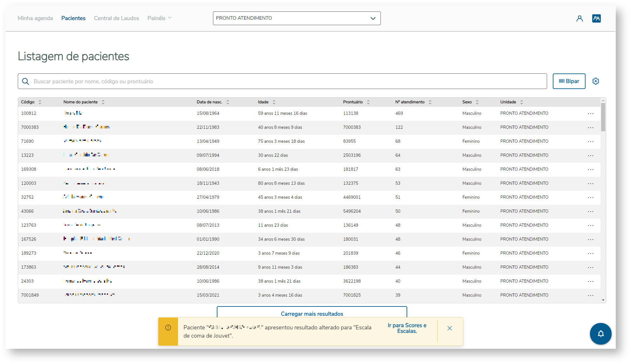Click the notification bell button
The height and width of the screenshot is (364, 631).
600,333
